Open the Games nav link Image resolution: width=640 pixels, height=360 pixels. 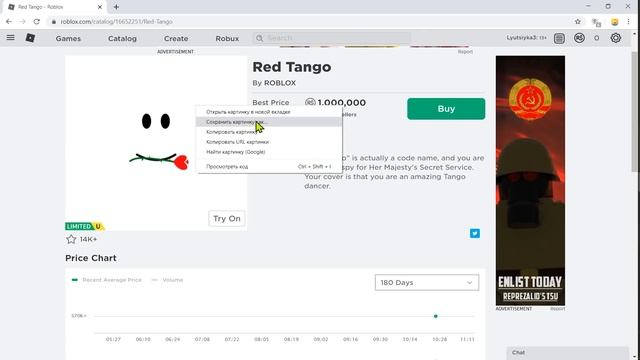tap(68, 38)
